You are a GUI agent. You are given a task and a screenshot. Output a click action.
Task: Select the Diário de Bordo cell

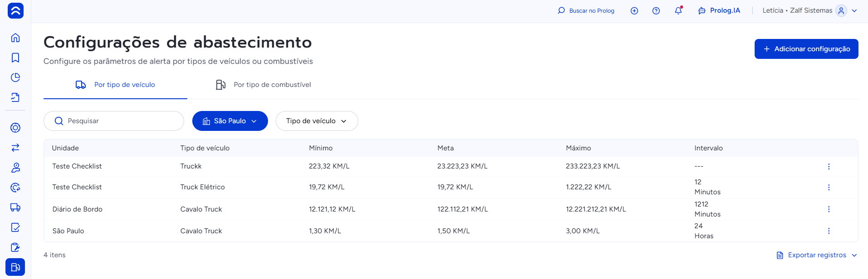click(77, 209)
